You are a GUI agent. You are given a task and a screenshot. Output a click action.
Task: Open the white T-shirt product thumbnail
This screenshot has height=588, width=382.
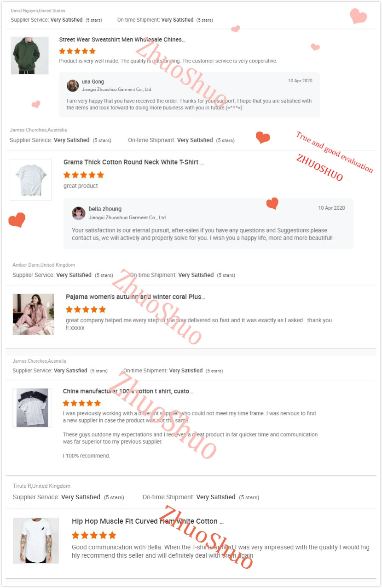31,180
